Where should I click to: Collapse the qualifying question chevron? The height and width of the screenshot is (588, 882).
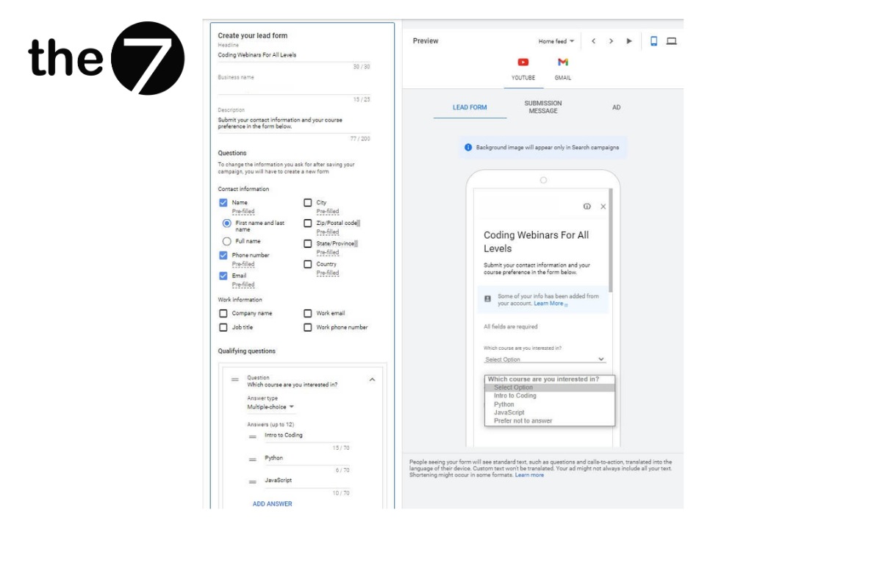[372, 380]
